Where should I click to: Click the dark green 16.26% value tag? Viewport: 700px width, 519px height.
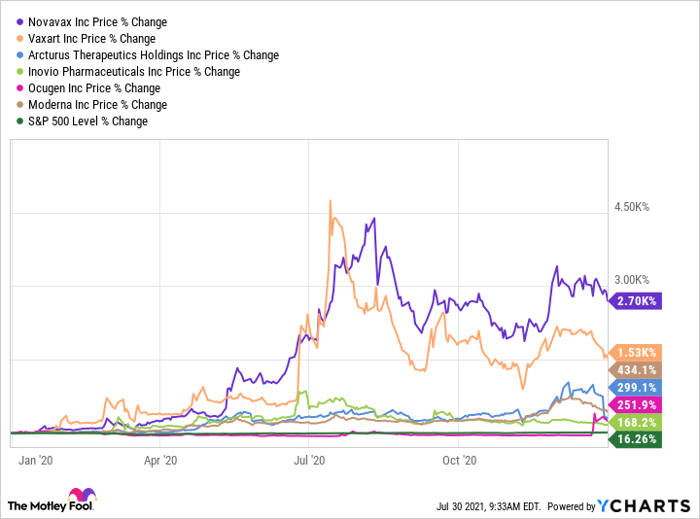tap(634, 439)
